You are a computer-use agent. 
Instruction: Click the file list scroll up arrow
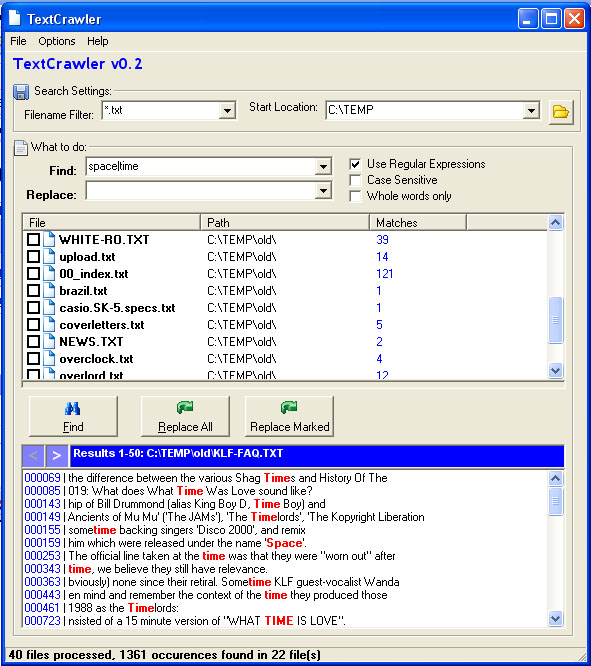[555, 222]
